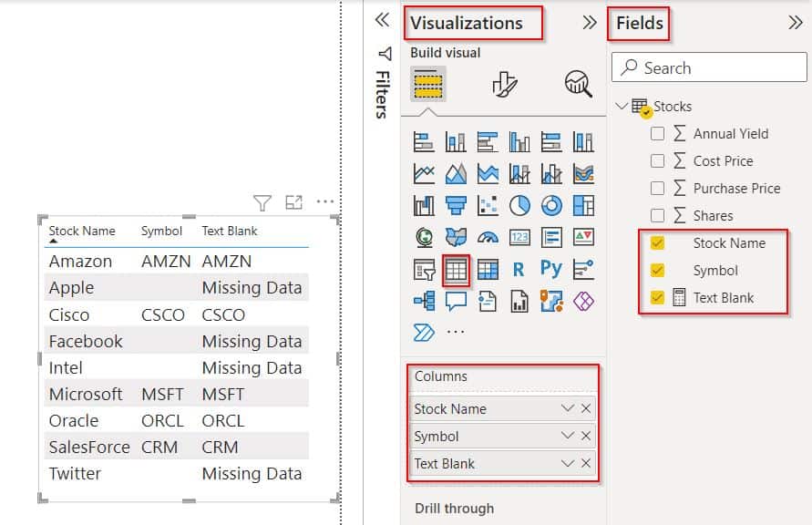Collapse the Visualizations pane

(x=590, y=23)
